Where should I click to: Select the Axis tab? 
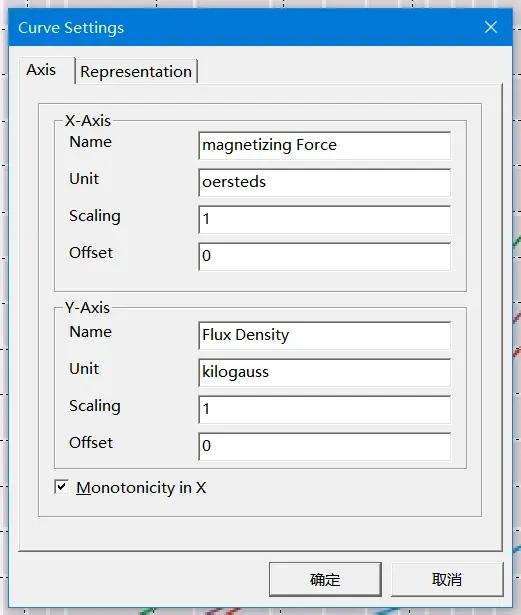(46, 70)
